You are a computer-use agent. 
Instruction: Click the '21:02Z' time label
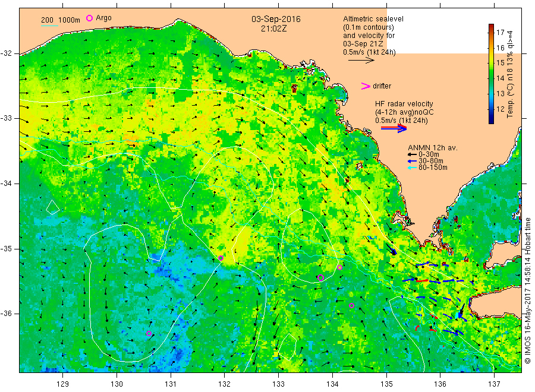(274, 29)
